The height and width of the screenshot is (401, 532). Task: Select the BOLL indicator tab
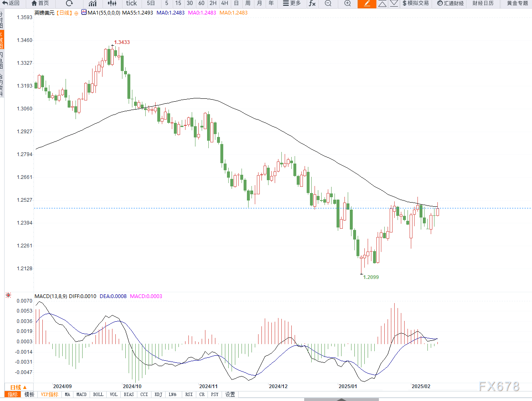click(98, 394)
